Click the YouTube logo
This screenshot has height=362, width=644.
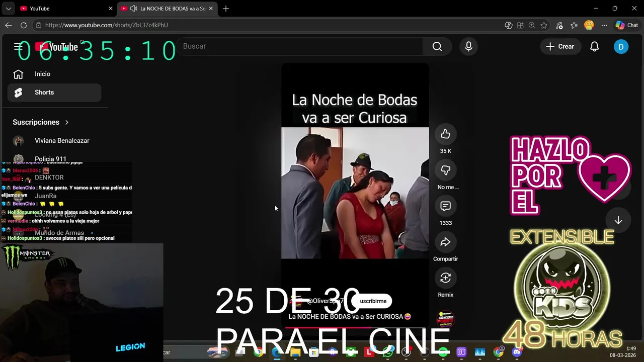(56, 47)
